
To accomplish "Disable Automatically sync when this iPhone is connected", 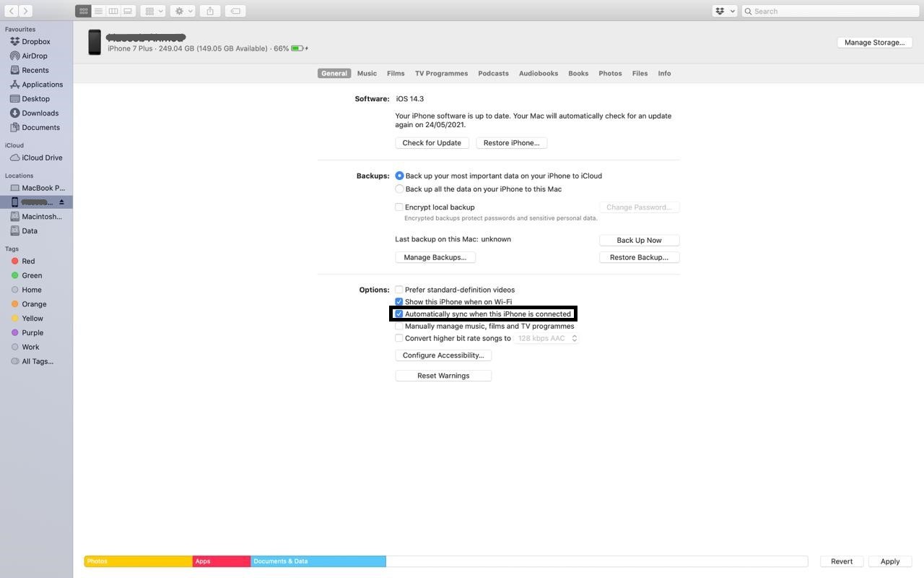I will tap(399, 314).
